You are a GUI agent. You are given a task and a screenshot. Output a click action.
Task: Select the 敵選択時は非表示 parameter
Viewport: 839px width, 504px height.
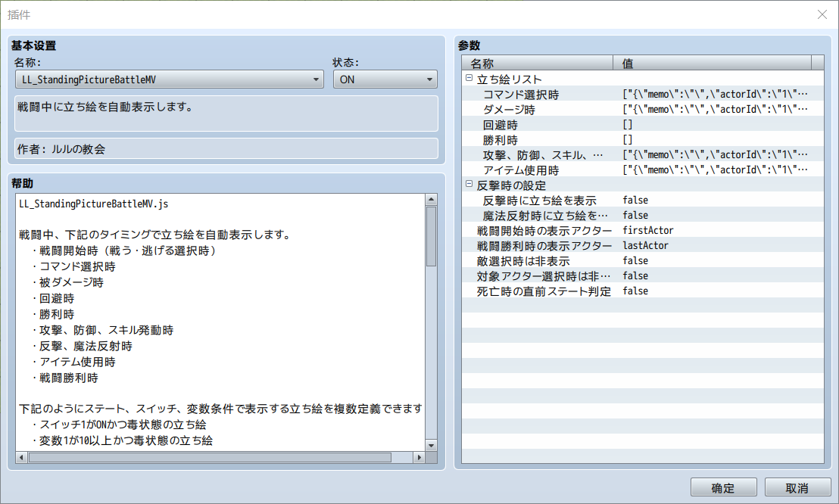click(x=643, y=260)
